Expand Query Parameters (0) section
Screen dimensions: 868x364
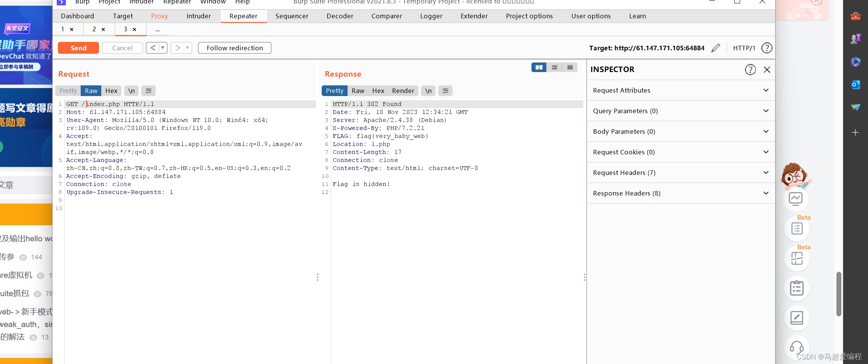(x=681, y=111)
